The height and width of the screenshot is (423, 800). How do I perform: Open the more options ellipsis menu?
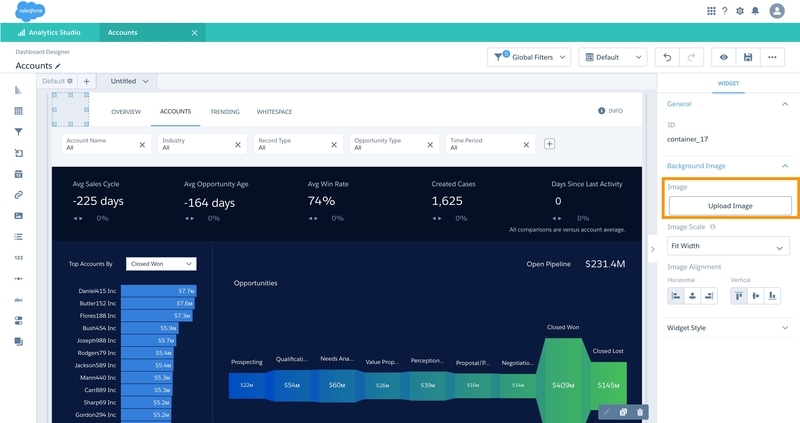coord(772,57)
